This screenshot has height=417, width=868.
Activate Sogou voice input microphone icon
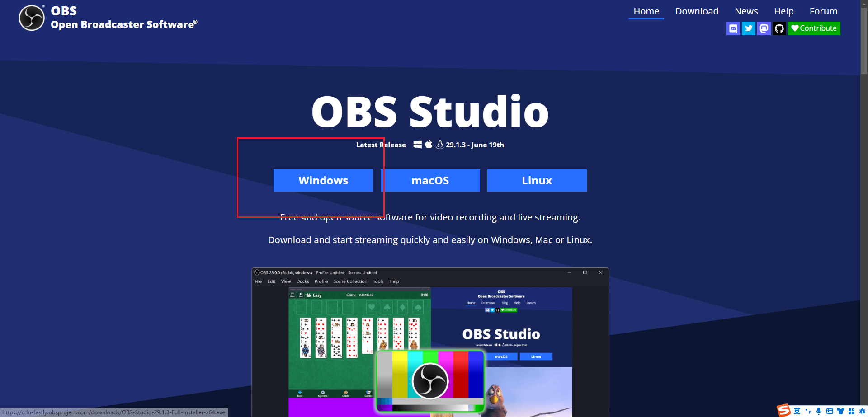click(x=819, y=411)
